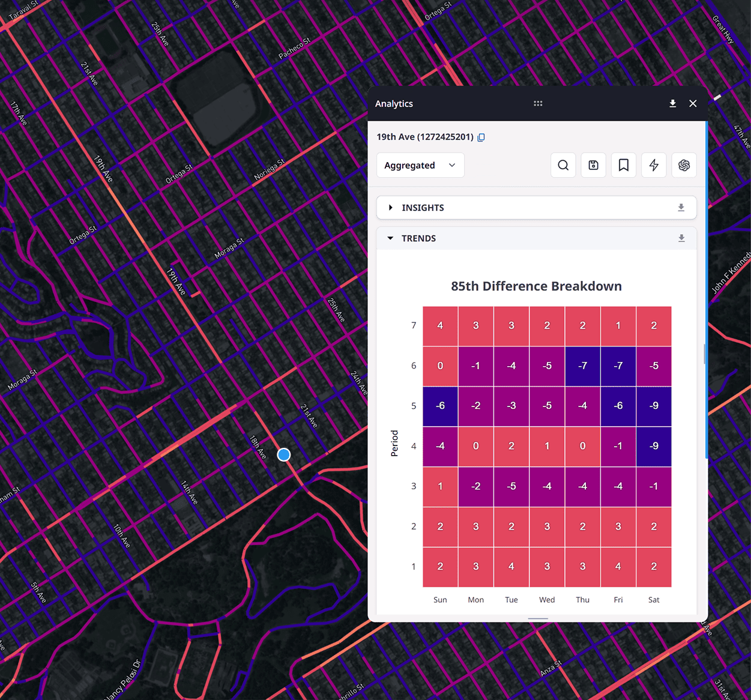Click the 85th Difference Breakdown chart title

pos(536,286)
